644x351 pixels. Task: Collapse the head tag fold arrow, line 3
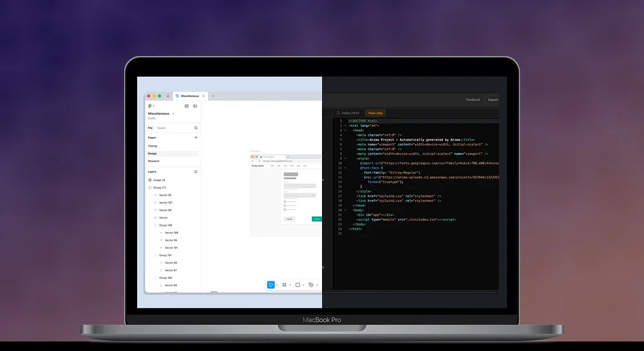345,131
